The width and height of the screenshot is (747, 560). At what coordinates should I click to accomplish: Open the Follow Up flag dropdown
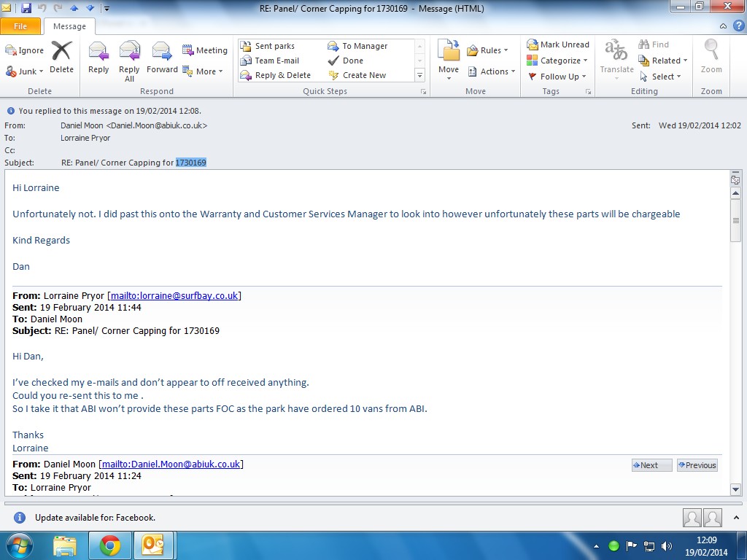coord(557,76)
